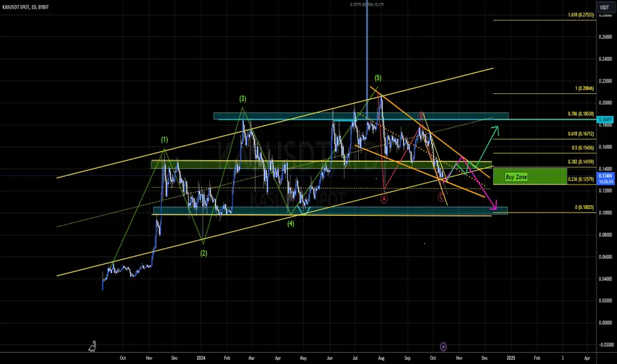
Task: Select wave label (5)
Action: point(378,78)
